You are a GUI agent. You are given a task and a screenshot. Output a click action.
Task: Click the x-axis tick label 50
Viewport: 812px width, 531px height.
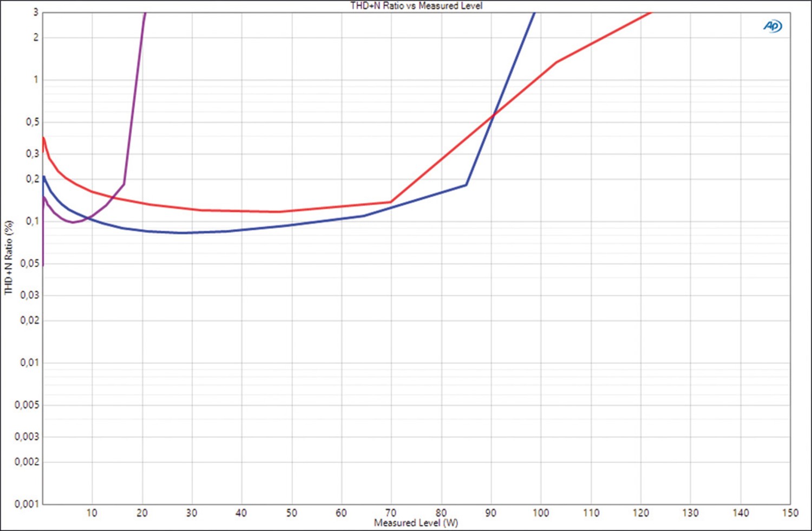(291, 513)
